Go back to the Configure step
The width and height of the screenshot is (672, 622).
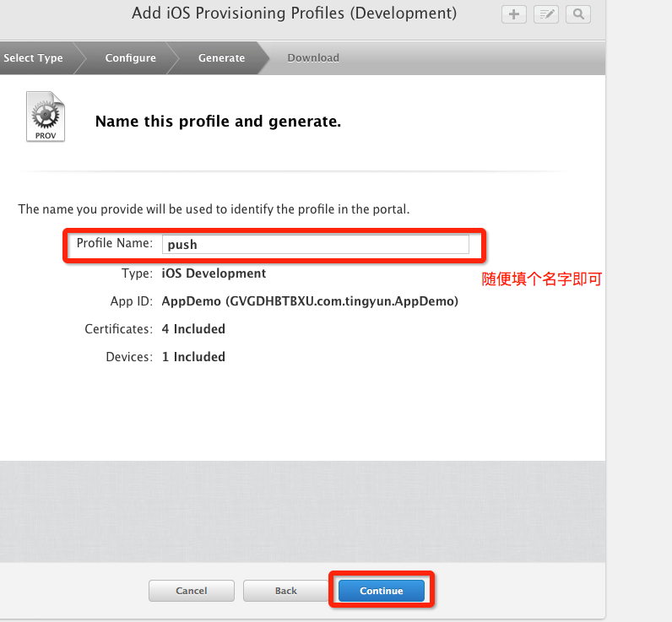click(x=130, y=58)
